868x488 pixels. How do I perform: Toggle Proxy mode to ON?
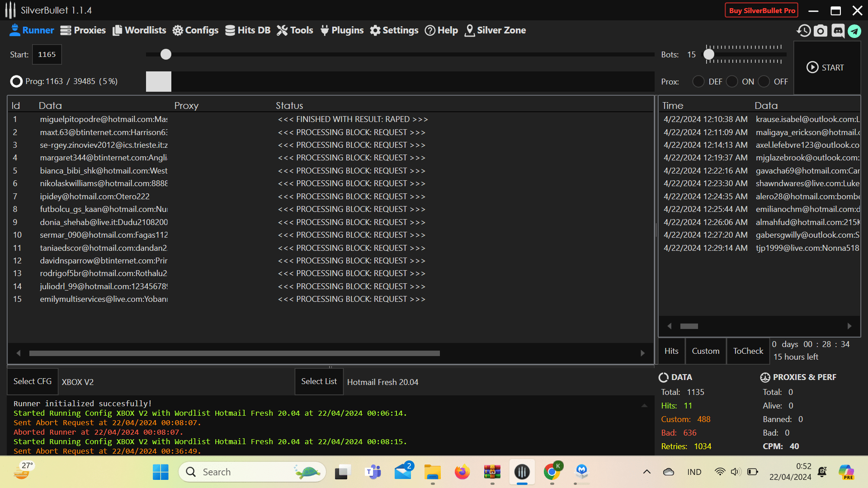pyautogui.click(x=732, y=82)
